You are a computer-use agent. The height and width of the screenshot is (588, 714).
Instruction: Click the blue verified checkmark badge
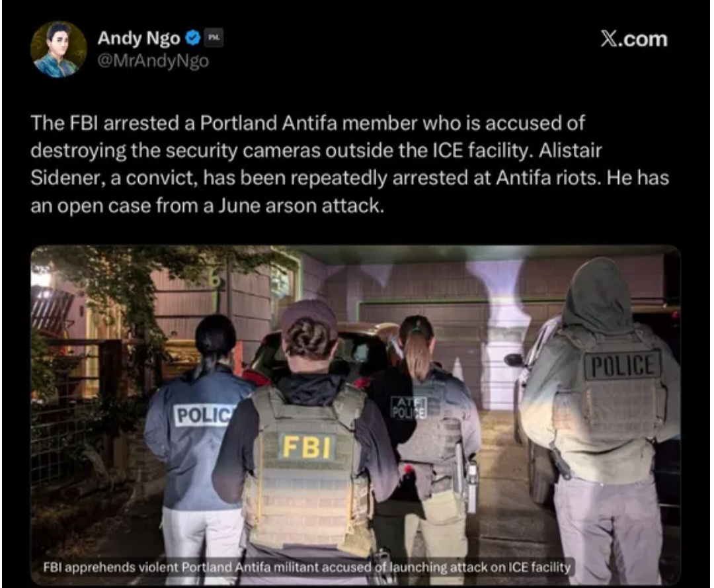tap(194, 38)
